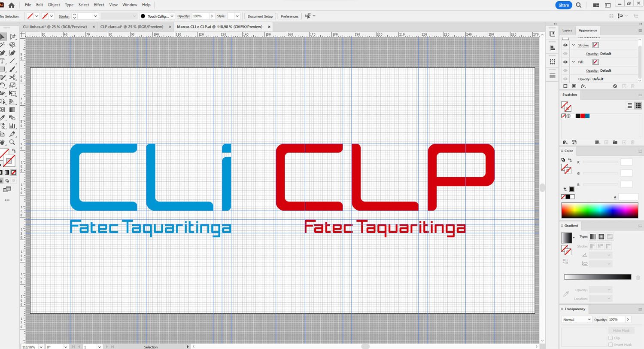Viewport: 644px width, 349px height.
Task: Select the Eyedropper tool
Action: tap(3, 118)
